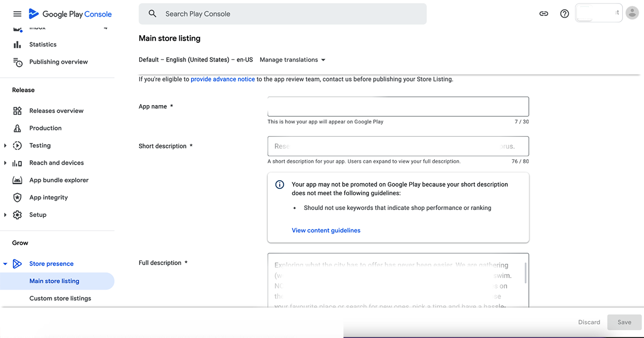This screenshot has width=644, height=338.
Task: Expand the Setup section arrow
Action: pyautogui.click(x=5, y=215)
